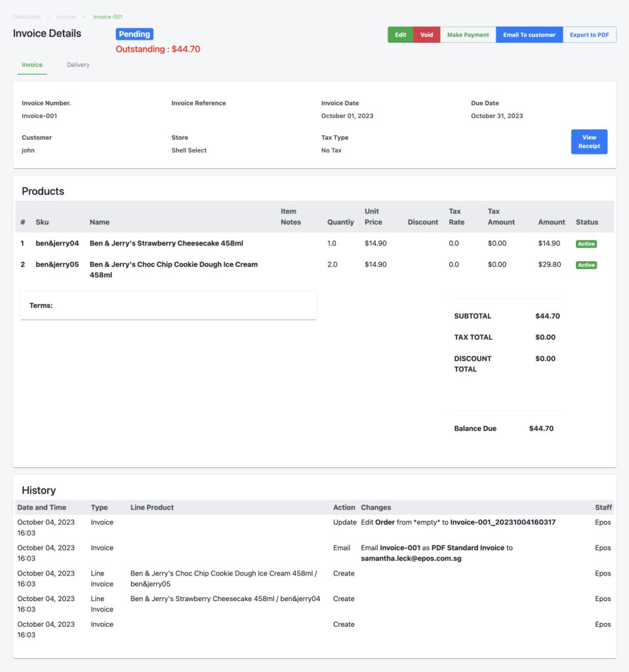Click sku ben&jerry05 in Products table
Viewport: 629px width, 672px height.
[57, 264]
